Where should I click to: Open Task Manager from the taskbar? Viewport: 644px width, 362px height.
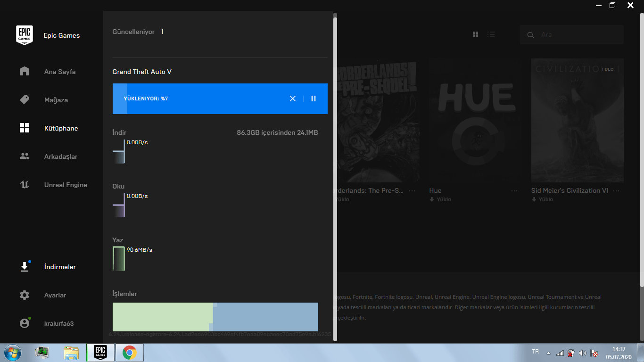[x=43, y=353]
